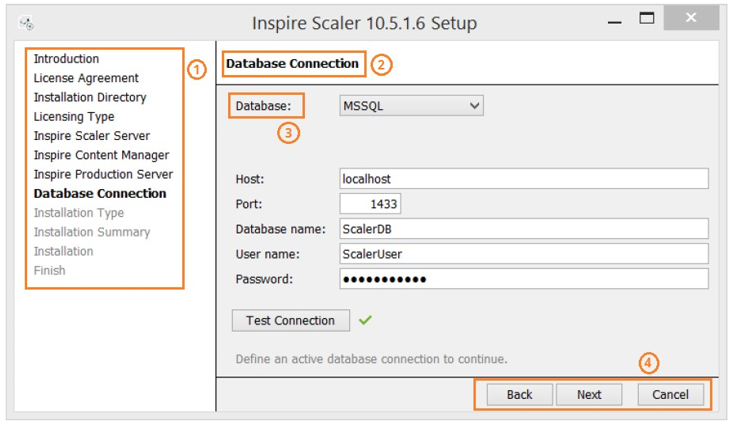The height and width of the screenshot is (426, 732).
Task: Click the 'Define an active database connection' hint text
Action: point(371,359)
